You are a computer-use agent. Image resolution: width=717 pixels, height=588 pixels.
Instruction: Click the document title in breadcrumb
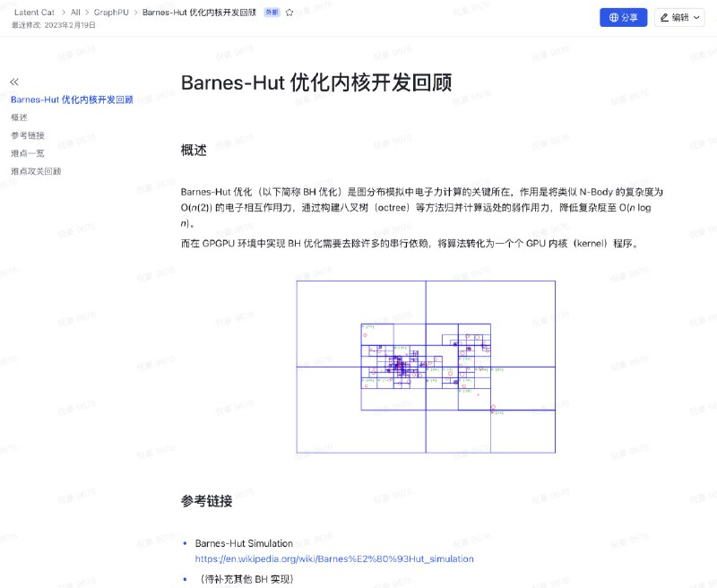click(199, 13)
